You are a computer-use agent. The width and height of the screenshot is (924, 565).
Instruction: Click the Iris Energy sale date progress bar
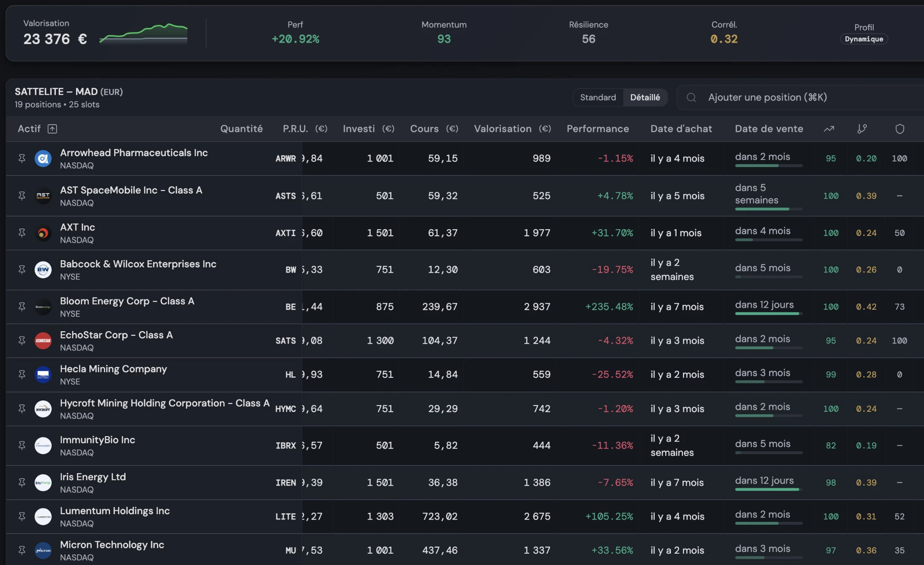(x=769, y=489)
